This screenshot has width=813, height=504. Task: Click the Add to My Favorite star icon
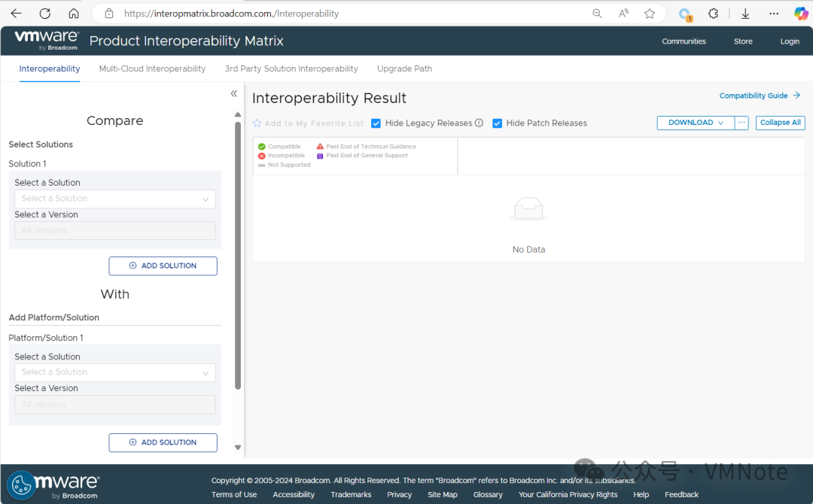pos(257,123)
